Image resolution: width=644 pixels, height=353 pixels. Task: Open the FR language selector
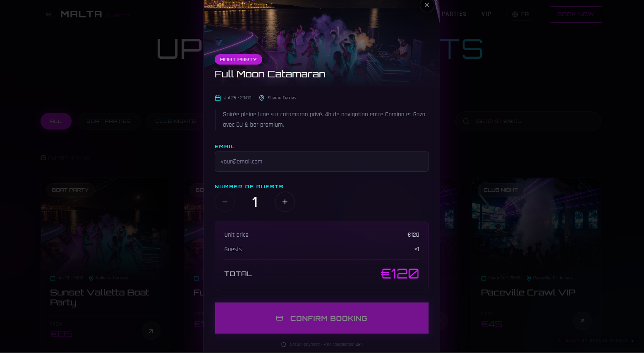(520, 14)
